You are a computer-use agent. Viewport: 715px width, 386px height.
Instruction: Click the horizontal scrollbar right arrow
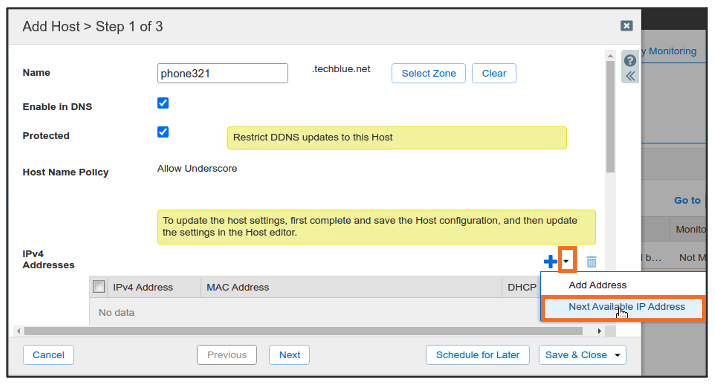click(x=599, y=331)
